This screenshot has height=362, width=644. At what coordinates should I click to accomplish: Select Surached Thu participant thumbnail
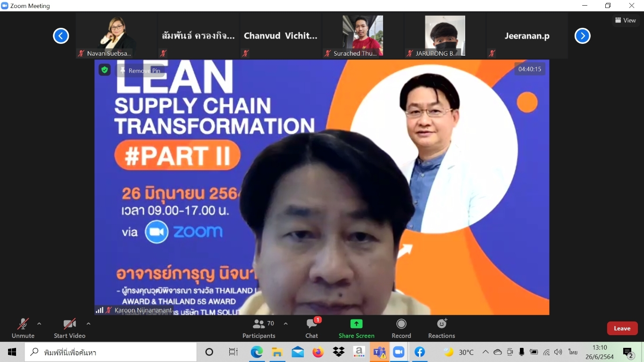click(x=363, y=36)
